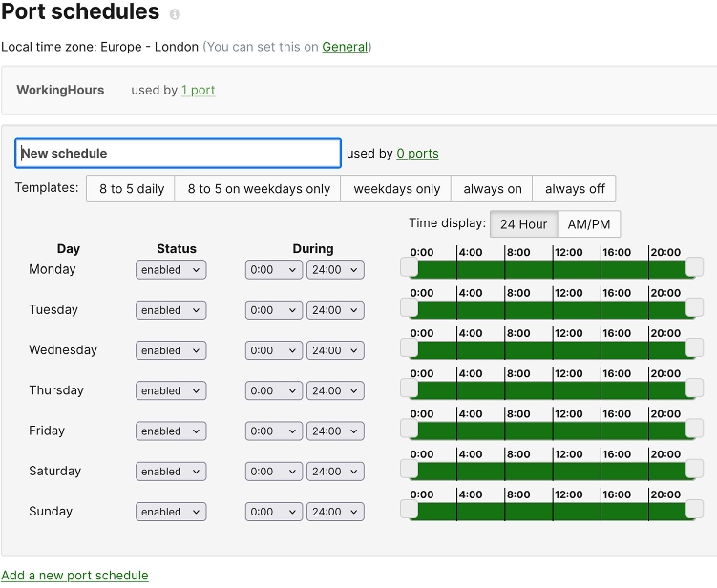
Task: Open Tuesday start time dropdown
Action: click(273, 310)
